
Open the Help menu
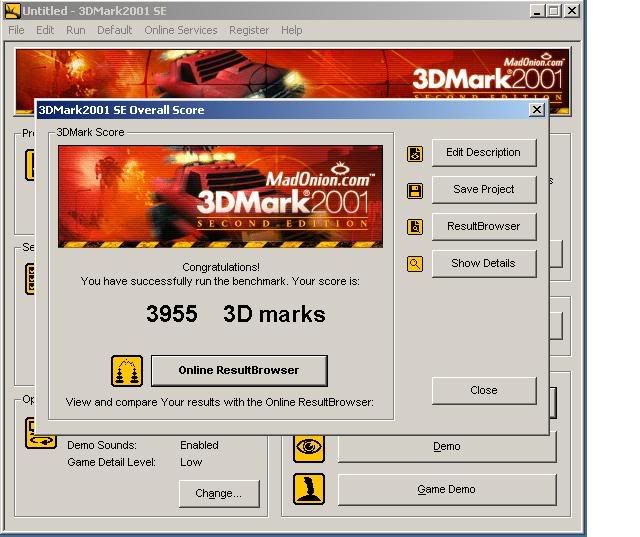click(x=292, y=30)
